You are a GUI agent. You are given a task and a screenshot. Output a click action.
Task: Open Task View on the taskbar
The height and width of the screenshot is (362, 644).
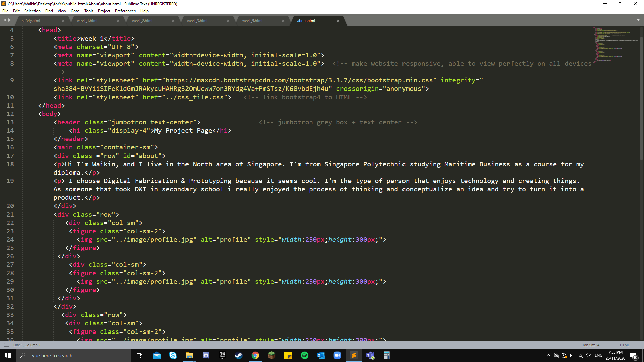tap(140, 355)
